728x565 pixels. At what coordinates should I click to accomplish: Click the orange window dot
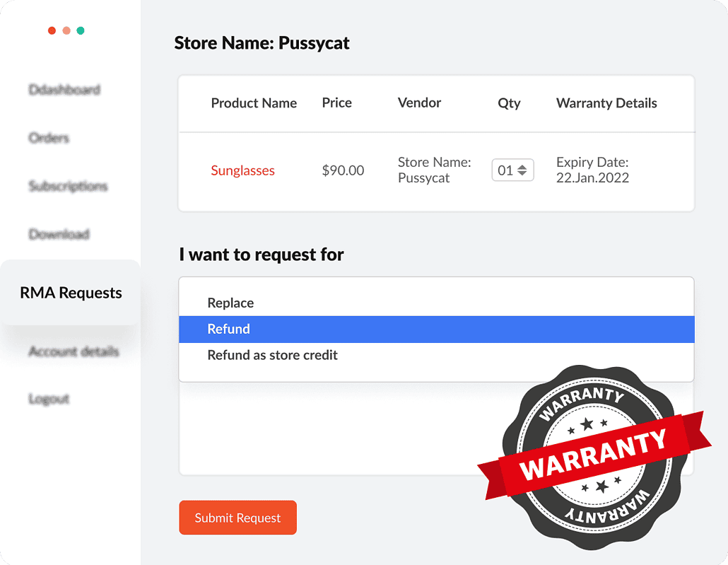(66, 30)
